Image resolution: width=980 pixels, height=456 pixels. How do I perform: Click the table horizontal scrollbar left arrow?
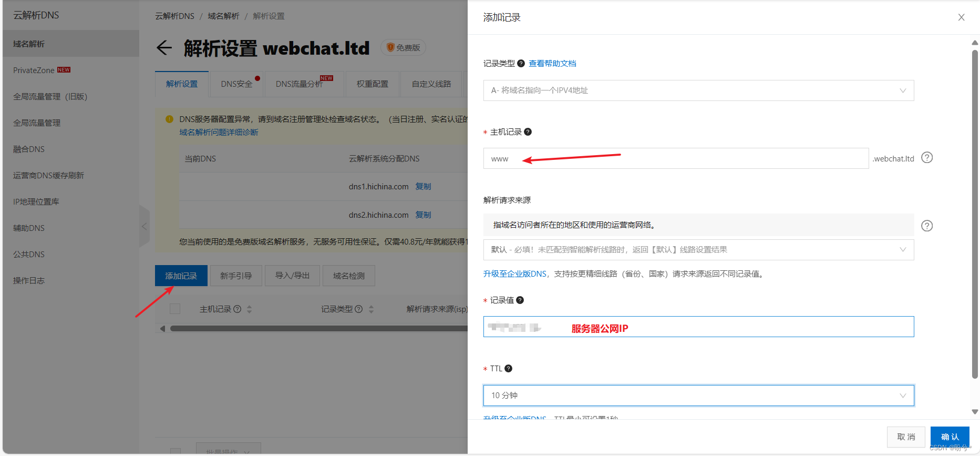point(162,329)
